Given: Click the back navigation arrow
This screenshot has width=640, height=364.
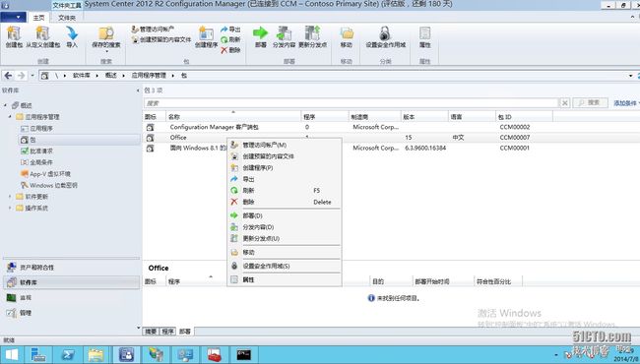Looking at the screenshot, I should [8, 76].
